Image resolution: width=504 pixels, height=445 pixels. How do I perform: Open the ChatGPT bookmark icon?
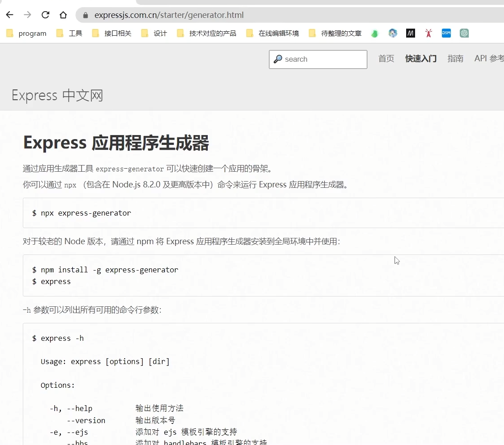pos(464,33)
